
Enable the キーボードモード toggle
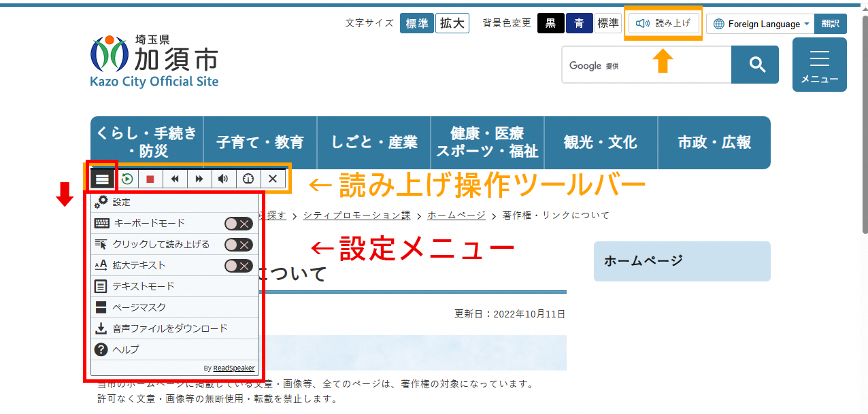click(237, 222)
